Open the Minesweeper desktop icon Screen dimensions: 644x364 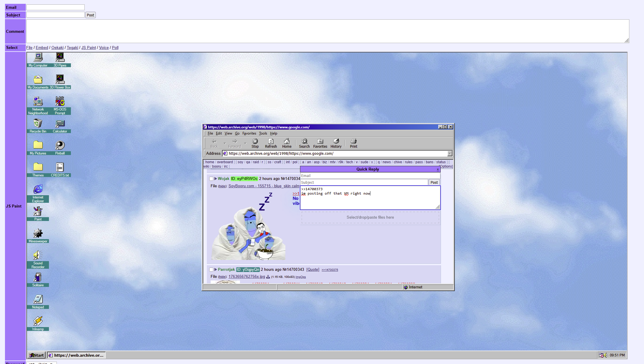[38, 234]
